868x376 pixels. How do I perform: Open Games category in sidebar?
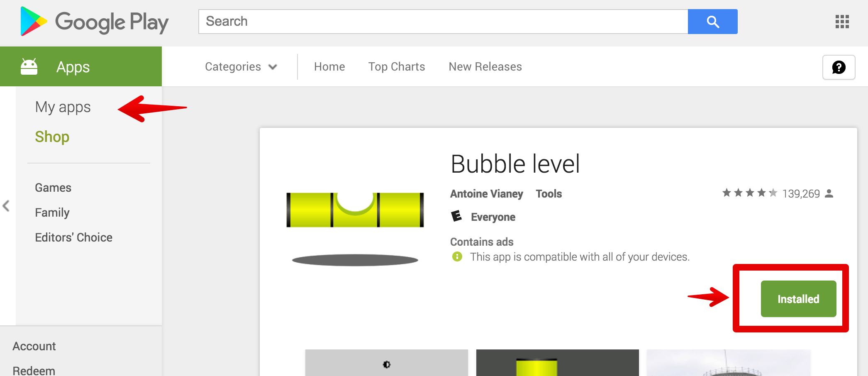(53, 188)
